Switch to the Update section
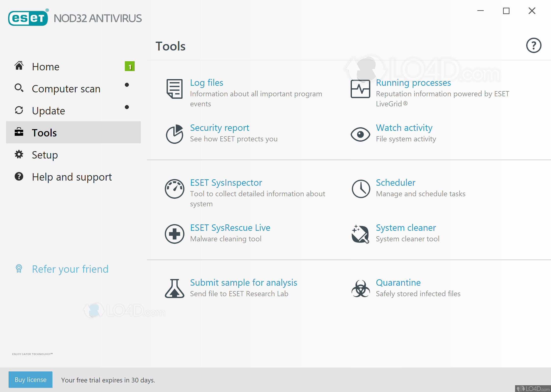 pos(48,111)
